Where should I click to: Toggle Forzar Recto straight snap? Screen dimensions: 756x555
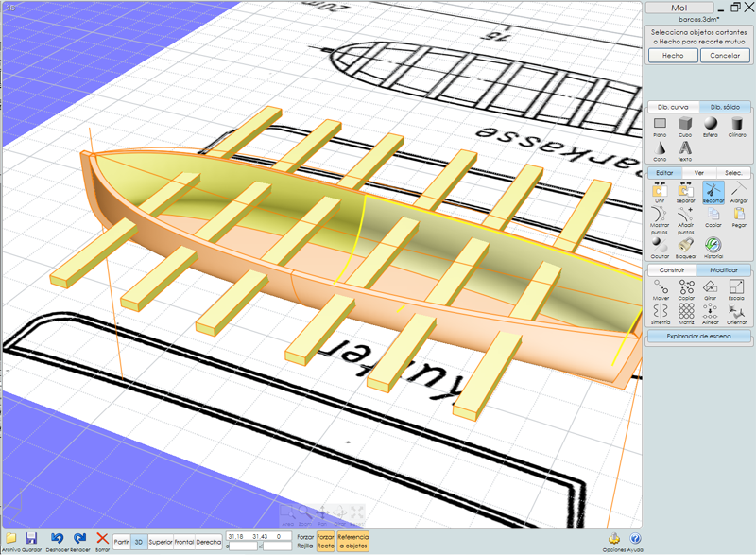coord(325,541)
